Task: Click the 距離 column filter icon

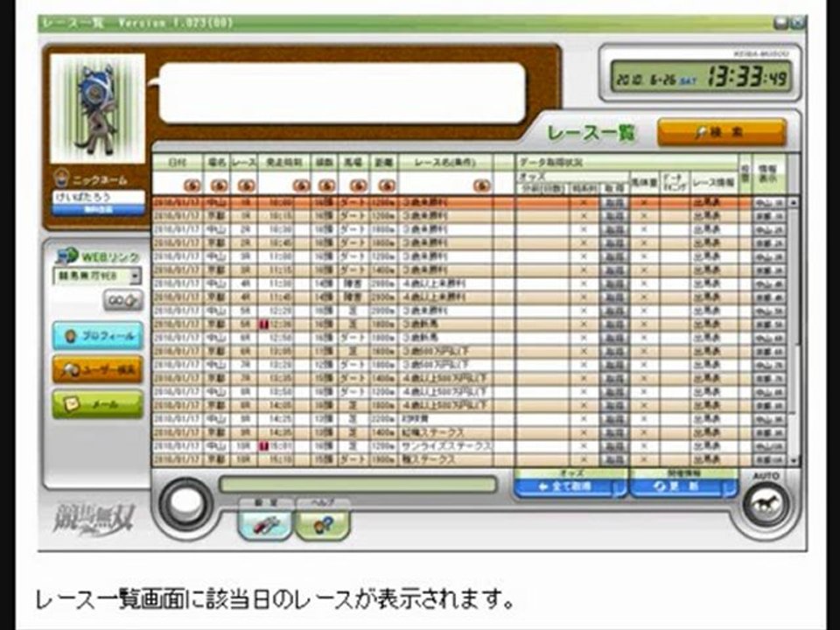Action: coord(386,185)
